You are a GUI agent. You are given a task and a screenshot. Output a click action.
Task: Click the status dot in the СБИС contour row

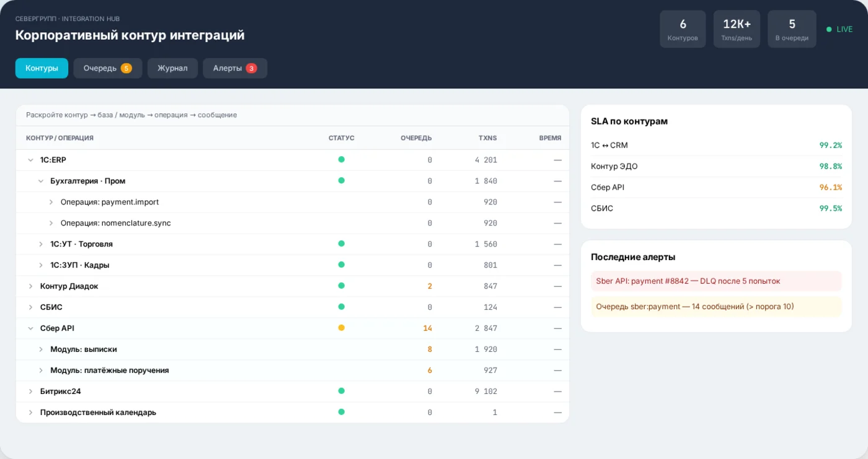coord(341,307)
